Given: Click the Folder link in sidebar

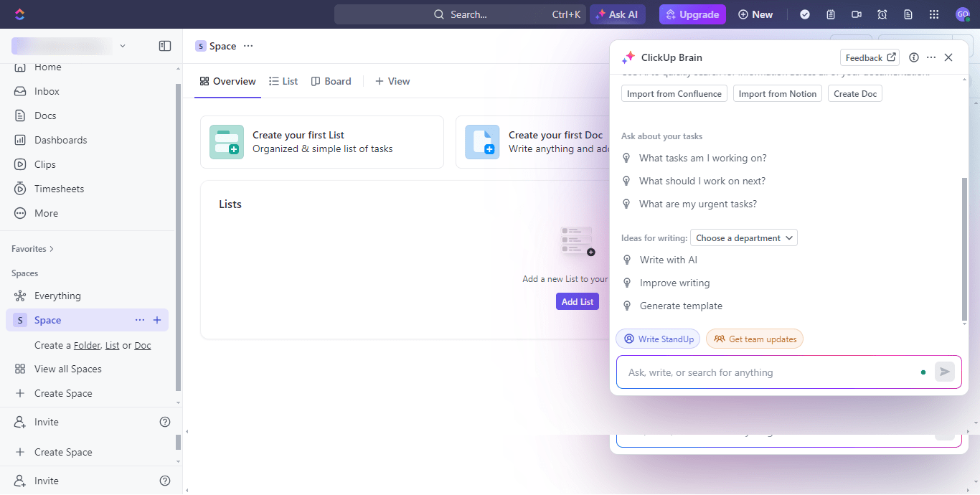Looking at the screenshot, I should tap(87, 345).
